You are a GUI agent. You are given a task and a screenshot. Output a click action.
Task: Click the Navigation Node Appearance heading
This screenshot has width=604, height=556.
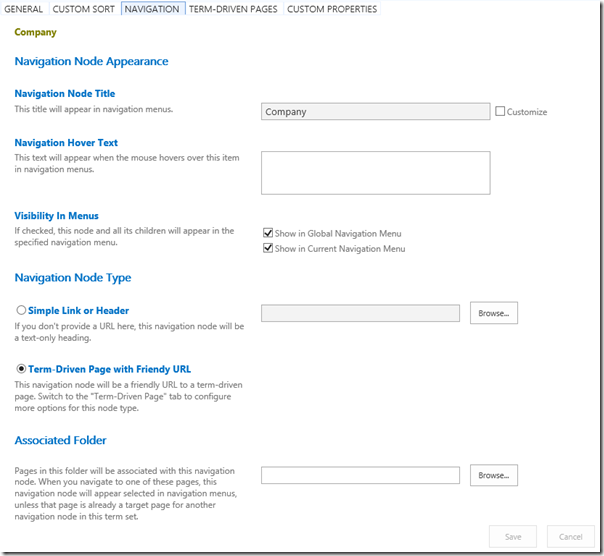91,62
